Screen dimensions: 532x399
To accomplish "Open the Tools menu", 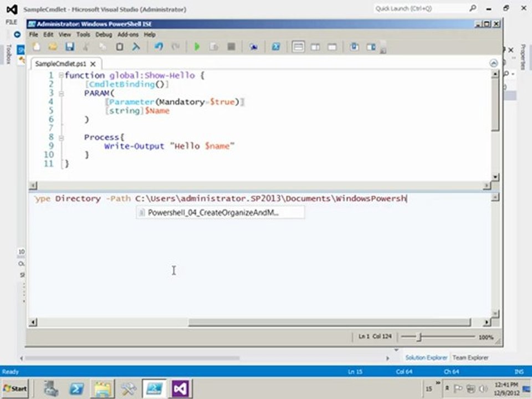I will [83, 34].
